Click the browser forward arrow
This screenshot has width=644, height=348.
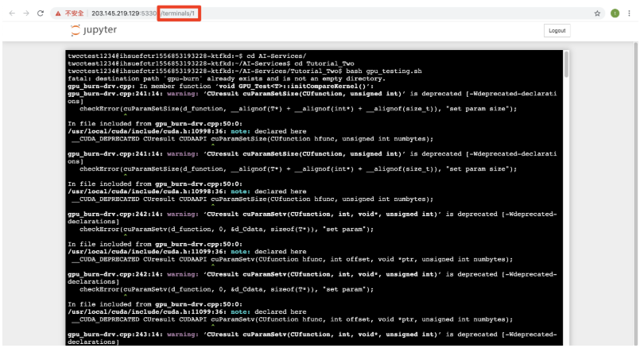click(x=26, y=14)
